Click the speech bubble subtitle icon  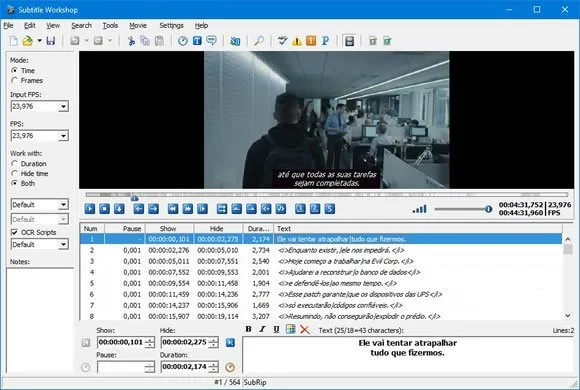(x=211, y=41)
